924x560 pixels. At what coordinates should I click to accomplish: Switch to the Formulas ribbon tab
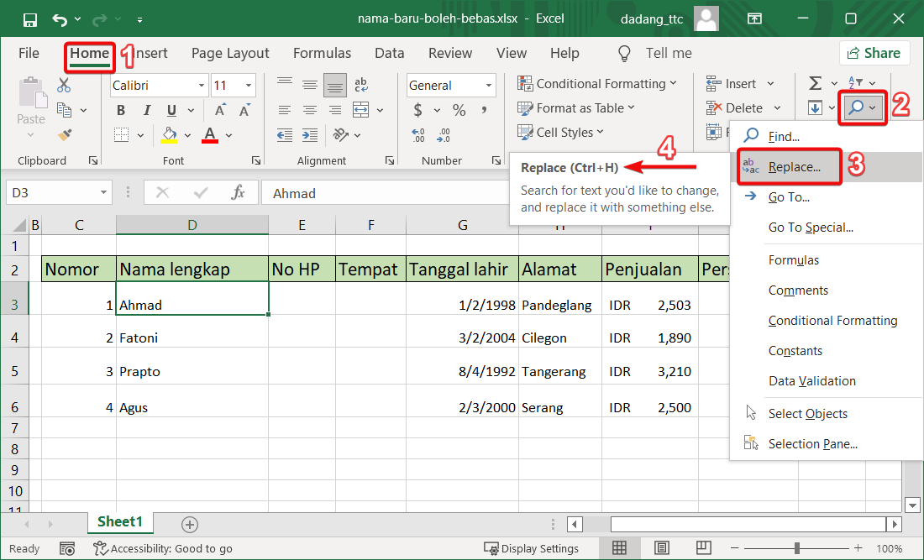point(322,52)
